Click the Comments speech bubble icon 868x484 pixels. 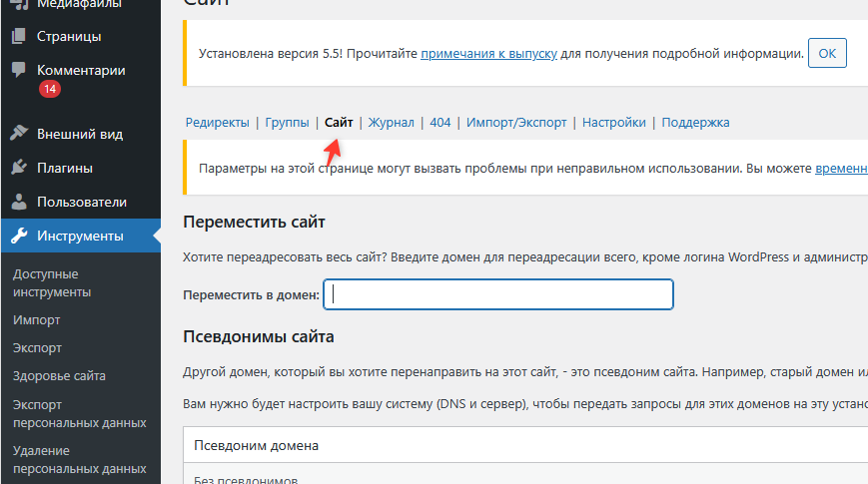19,71
